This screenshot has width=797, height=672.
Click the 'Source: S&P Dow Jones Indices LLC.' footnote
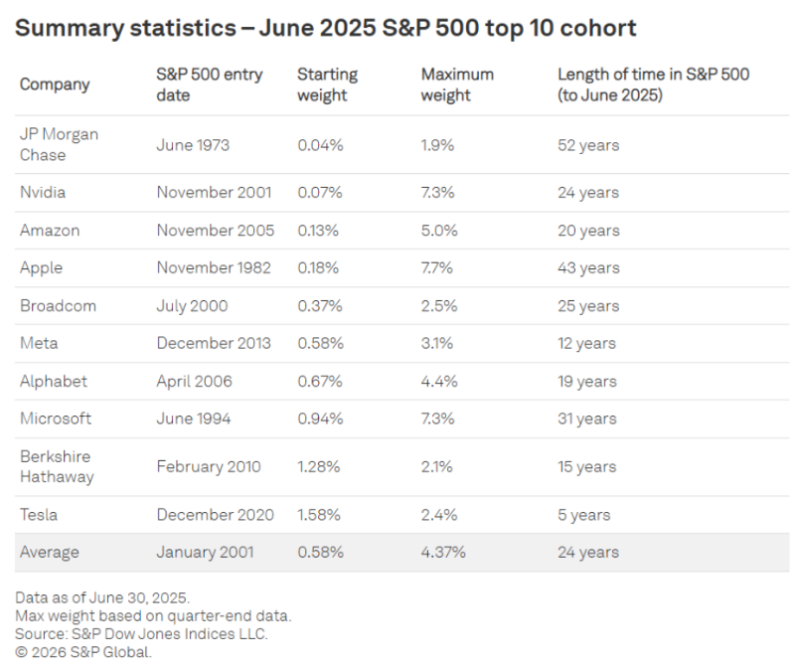coord(141,634)
